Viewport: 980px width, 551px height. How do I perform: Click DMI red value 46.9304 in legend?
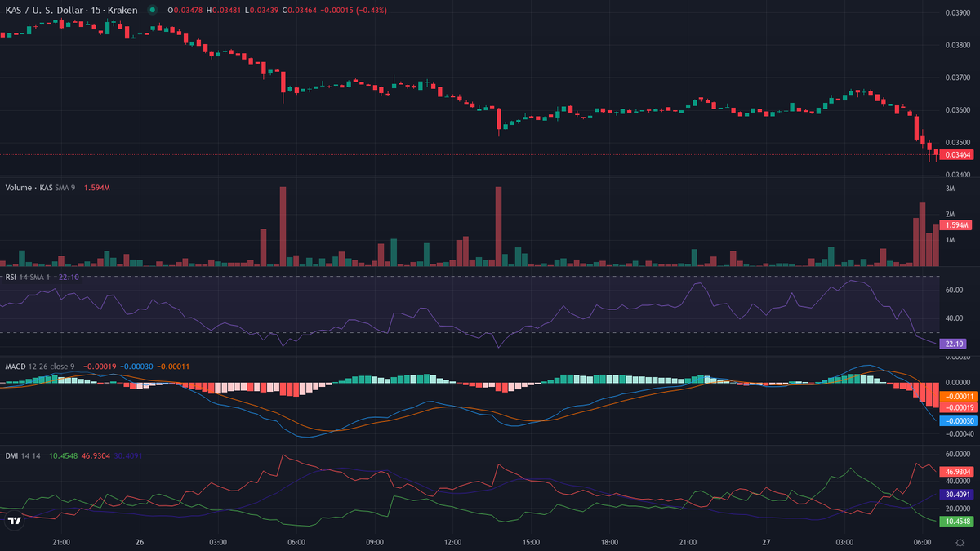click(96, 455)
